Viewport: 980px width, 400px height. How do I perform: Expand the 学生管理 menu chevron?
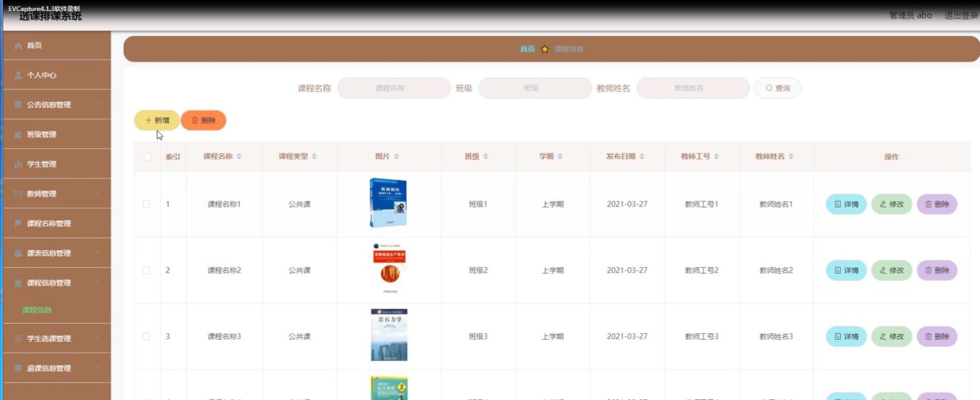click(97, 164)
